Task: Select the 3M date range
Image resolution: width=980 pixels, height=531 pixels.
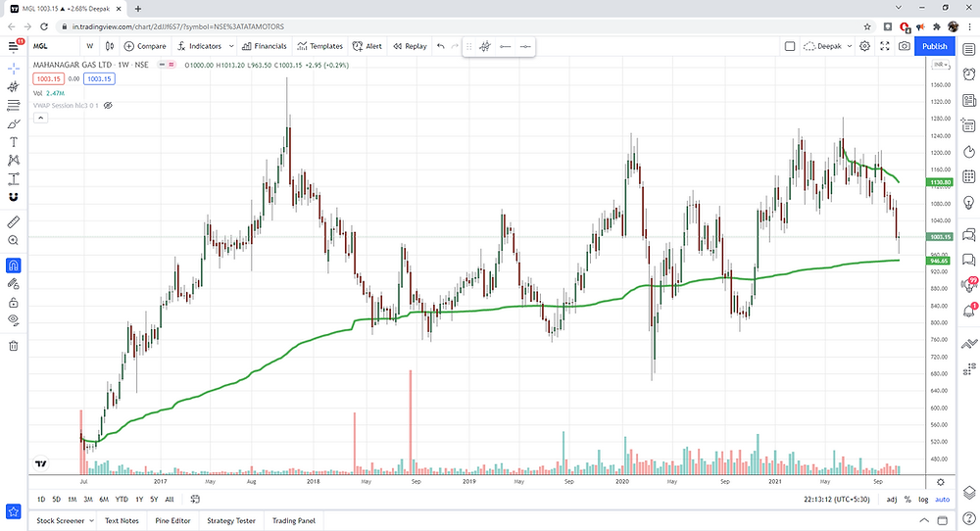Action: 88,499
